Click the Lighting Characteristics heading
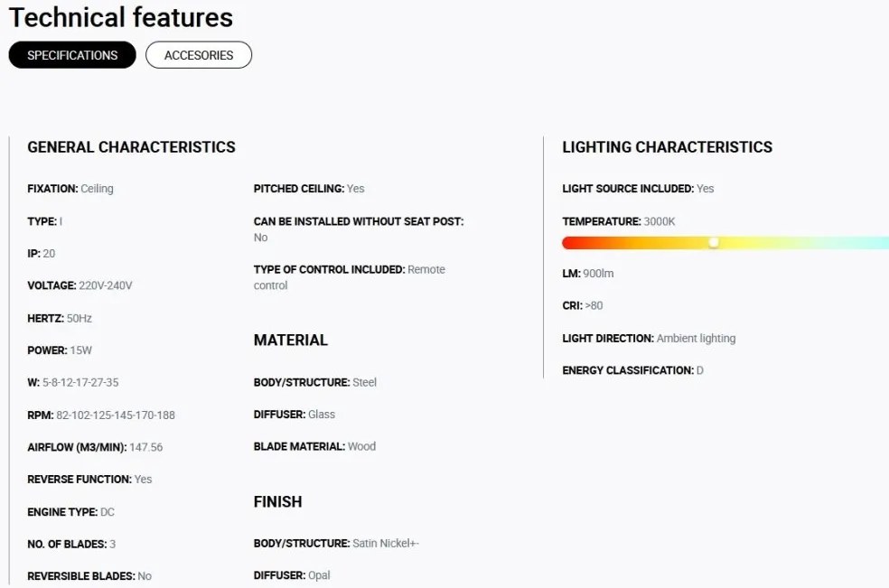The image size is (889, 588). point(667,147)
